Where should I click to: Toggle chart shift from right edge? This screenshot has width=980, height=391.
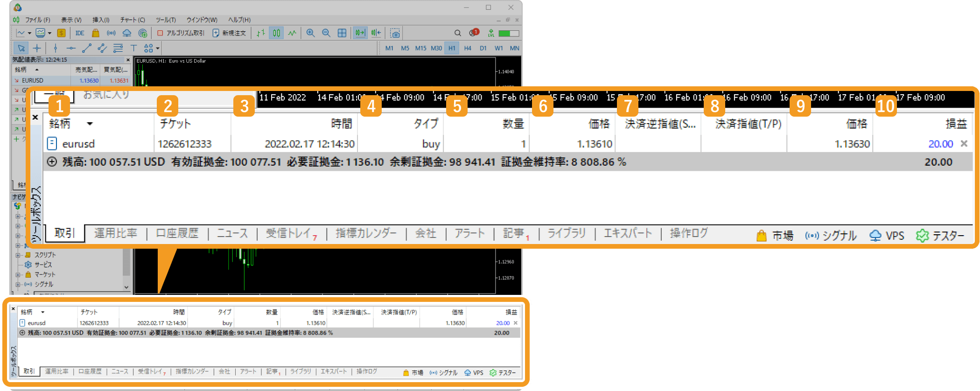[x=376, y=33]
